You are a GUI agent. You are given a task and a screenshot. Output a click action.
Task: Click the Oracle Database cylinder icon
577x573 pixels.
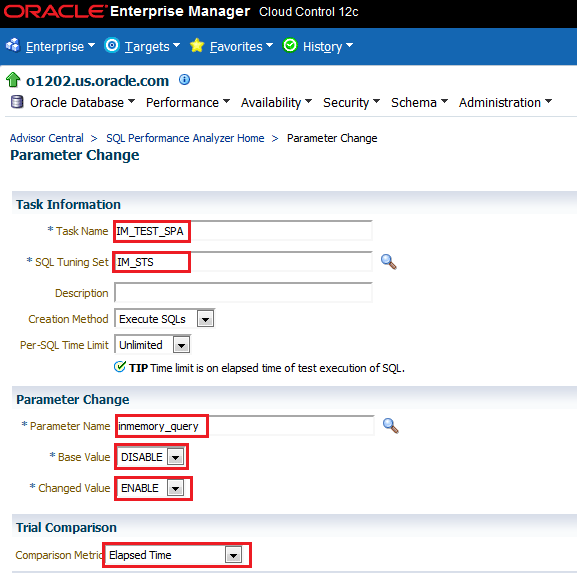click(x=17, y=102)
